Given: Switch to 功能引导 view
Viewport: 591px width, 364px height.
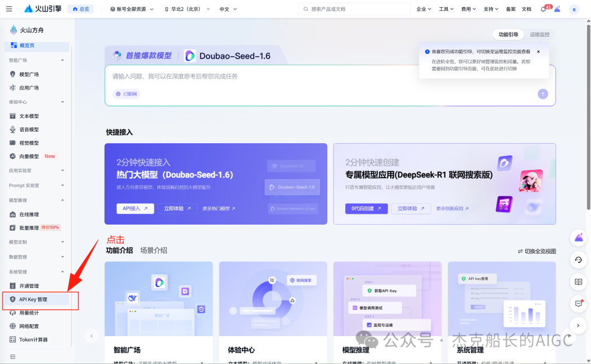Looking at the screenshot, I should (x=508, y=34).
